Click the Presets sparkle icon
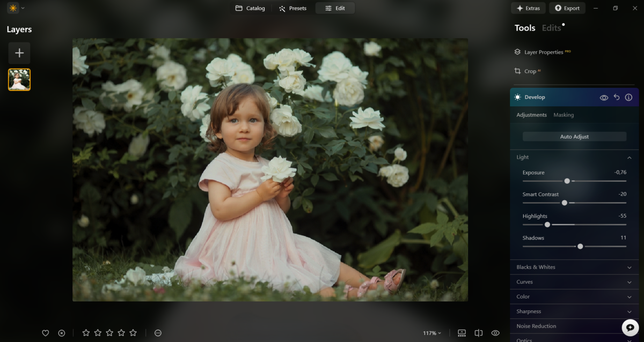Viewport: 644px width, 342px height. coord(282,8)
